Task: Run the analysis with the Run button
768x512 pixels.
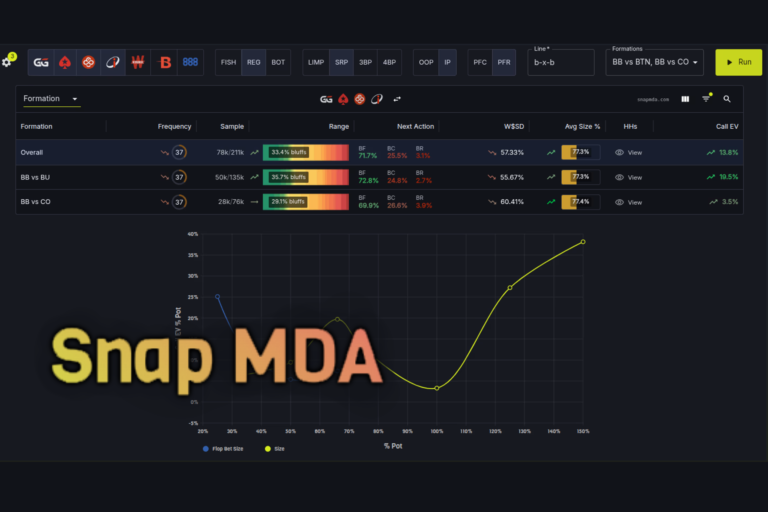Action: coord(739,62)
